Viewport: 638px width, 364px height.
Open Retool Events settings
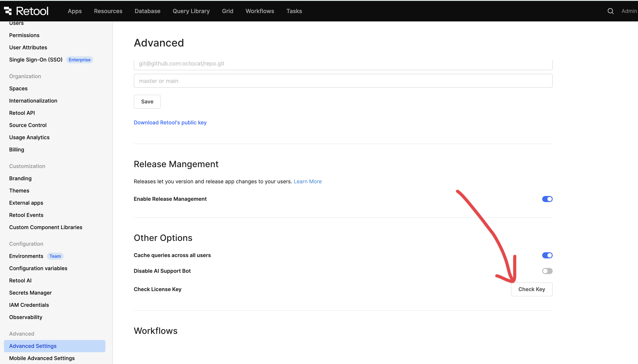click(x=26, y=215)
